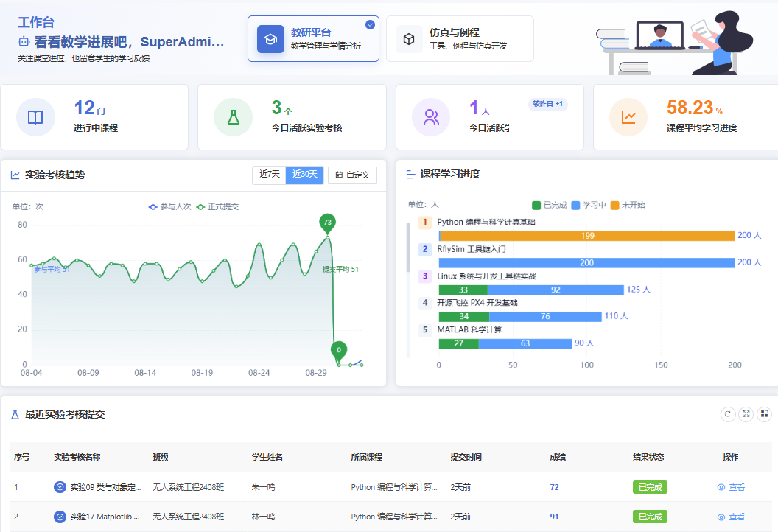Expand the 最近实验考核提交 table to fullscreen
Screen dimensions: 778x532
click(x=746, y=414)
